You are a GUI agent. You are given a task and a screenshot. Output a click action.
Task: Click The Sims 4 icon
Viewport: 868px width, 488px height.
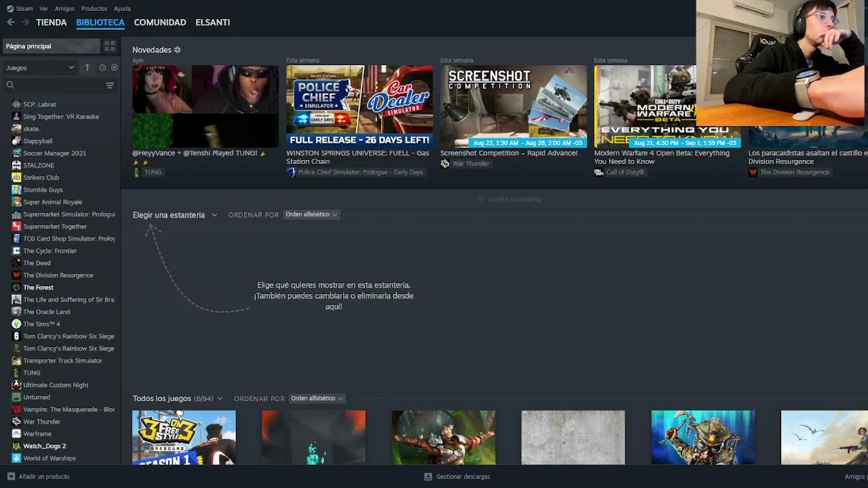tap(16, 324)
